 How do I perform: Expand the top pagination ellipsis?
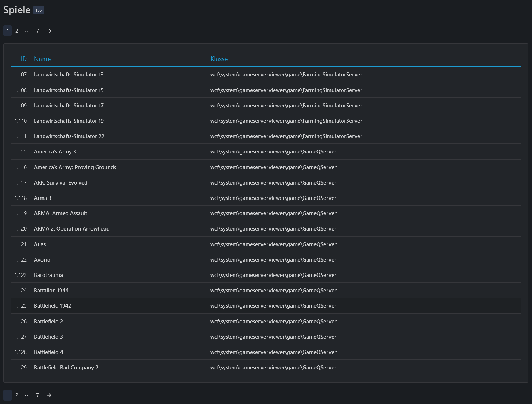27,31
